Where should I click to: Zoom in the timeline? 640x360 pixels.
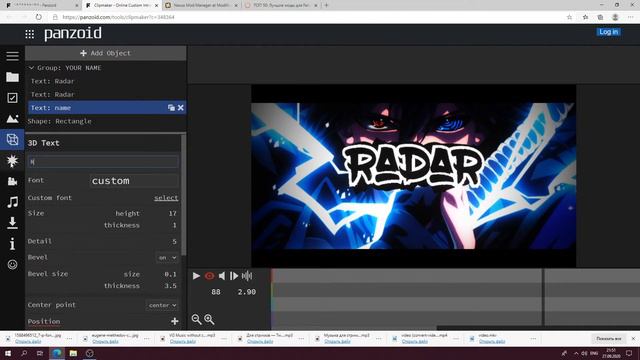point(209,319)
